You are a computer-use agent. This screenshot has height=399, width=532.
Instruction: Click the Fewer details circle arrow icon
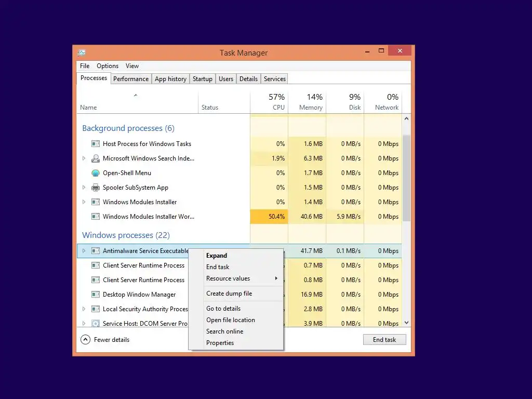[86, 340]
